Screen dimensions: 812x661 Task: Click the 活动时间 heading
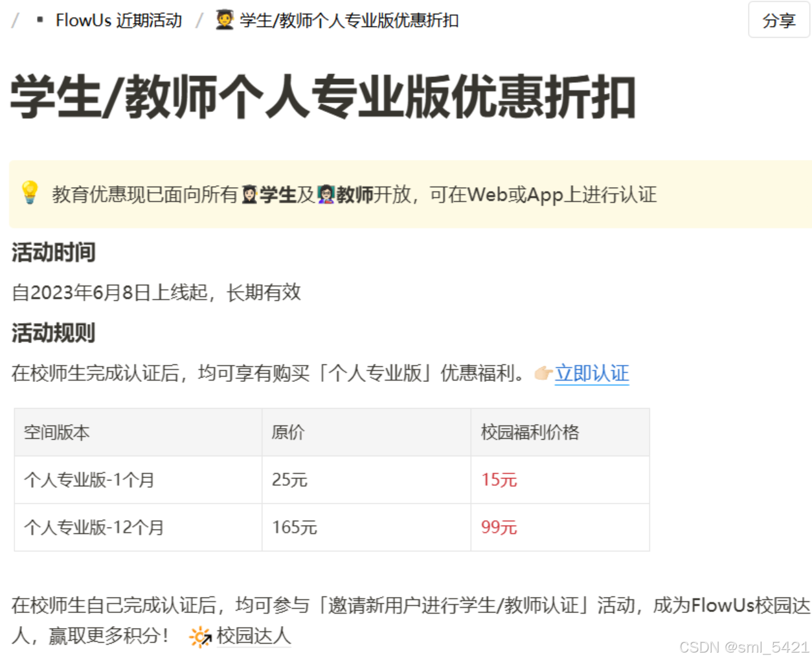pyautogui.click(x=54, y=252)
